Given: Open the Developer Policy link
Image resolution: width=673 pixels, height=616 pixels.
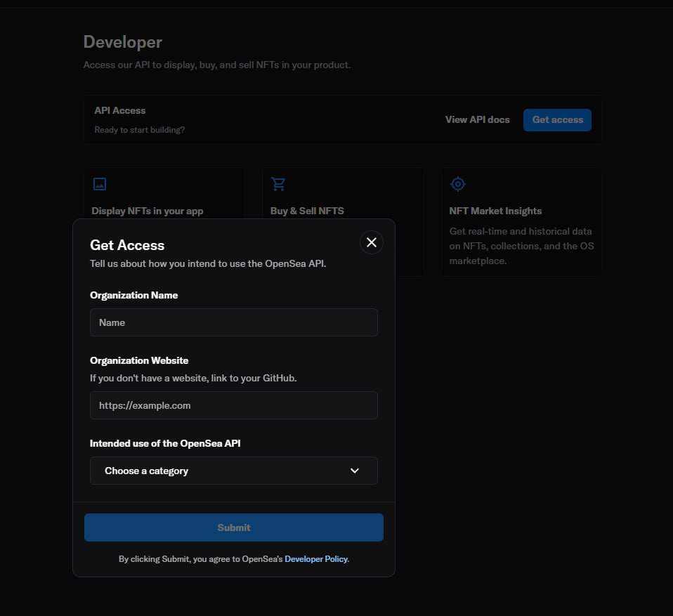Looking at the screenshot, I should [316, 559].
